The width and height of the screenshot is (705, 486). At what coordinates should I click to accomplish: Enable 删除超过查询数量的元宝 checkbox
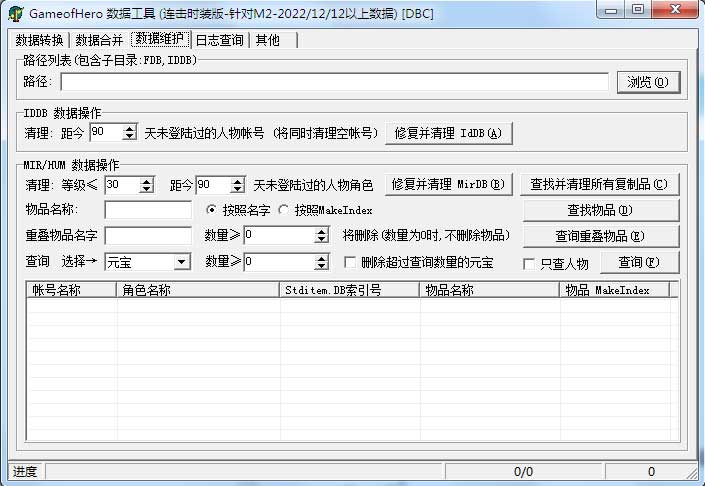pos(351,262)
